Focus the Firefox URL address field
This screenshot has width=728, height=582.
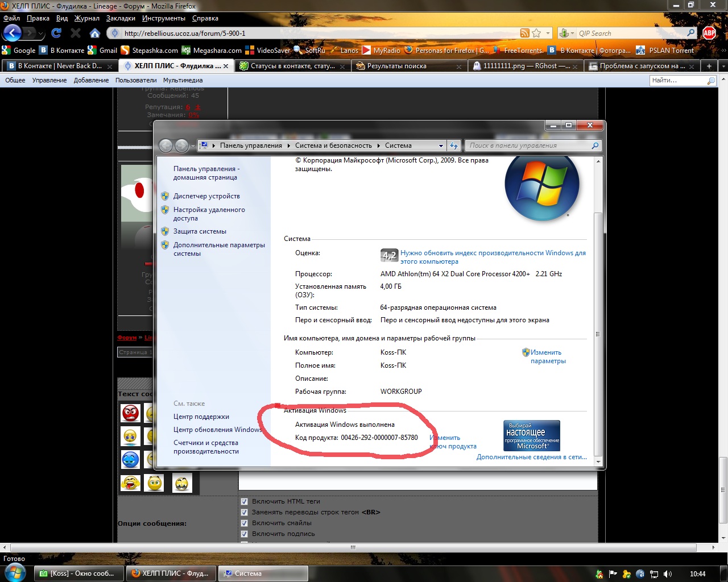(x=318, y=33)
